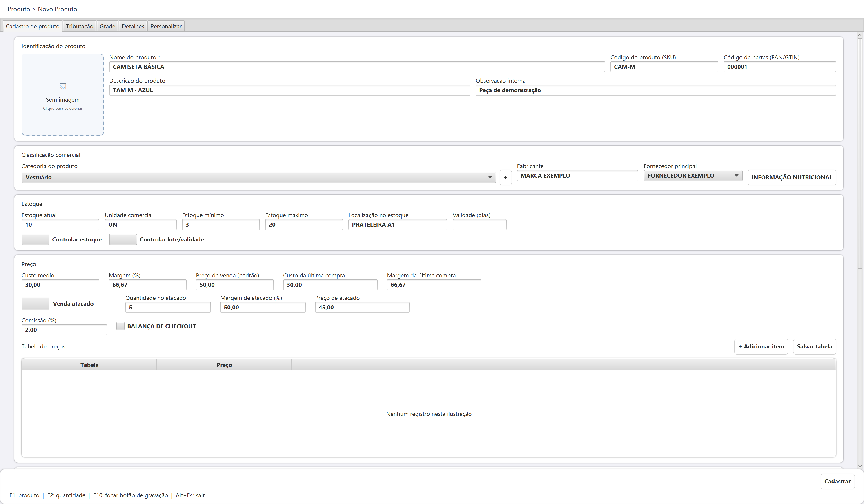Click the Estoque máximo field
Viewport: 864px width, 504px height.
point(304,225)
